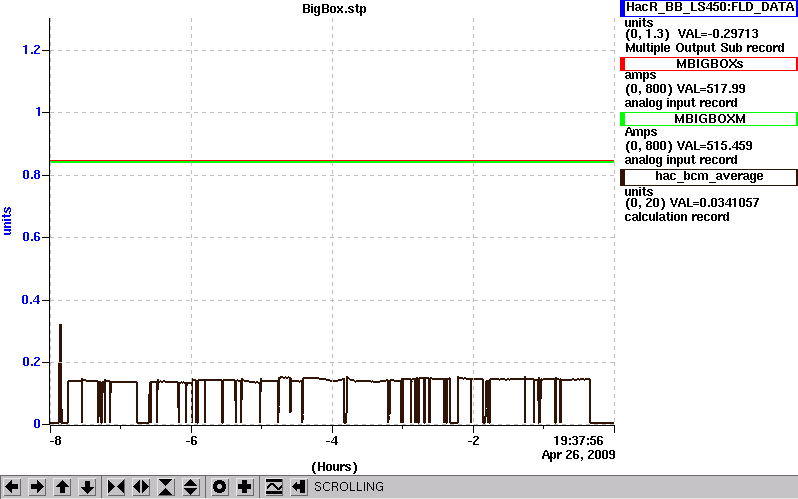Click the Apr 26, 2009 date label
798x499 pixels.
click(578, 455)
